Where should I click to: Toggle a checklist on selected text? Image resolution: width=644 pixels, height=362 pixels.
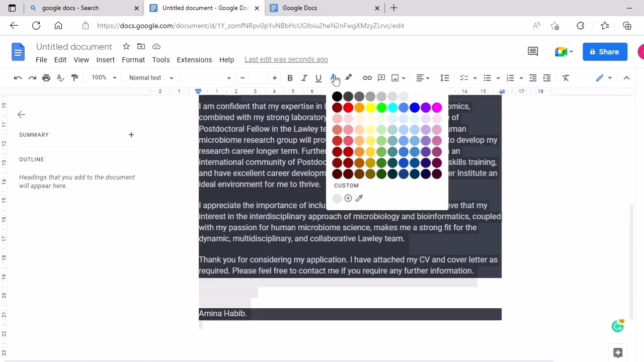coord(464,77)
